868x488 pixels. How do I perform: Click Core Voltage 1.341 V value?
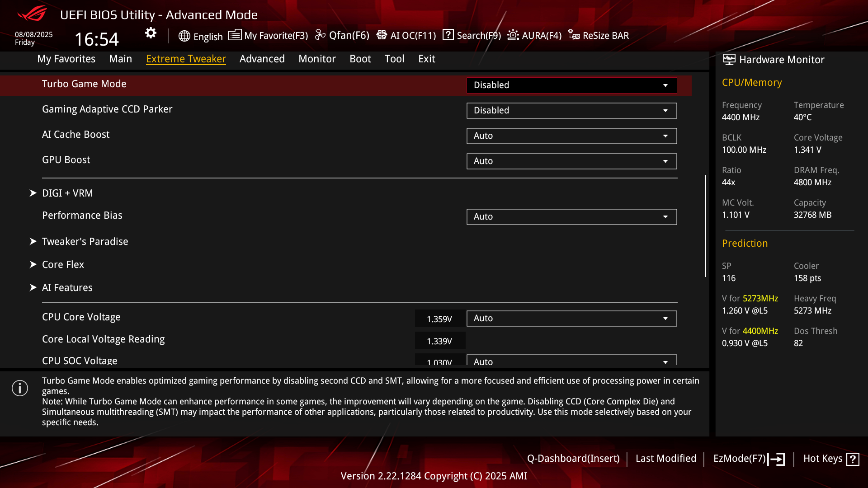coord(807,150)
